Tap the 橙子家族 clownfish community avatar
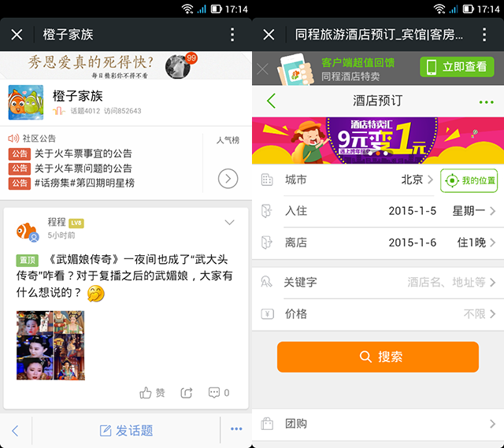Viewport: 504px width, 448px height. (x=26, y=102)
